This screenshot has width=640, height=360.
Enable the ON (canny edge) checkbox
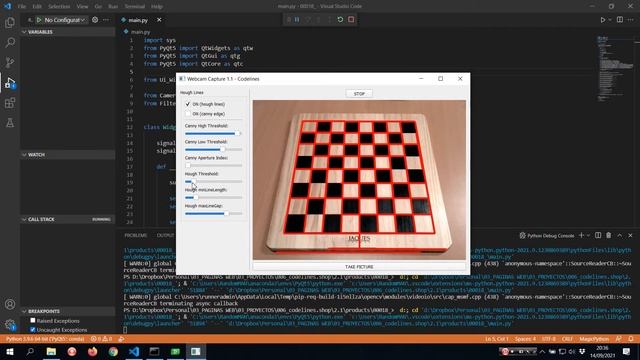point(188,114)
